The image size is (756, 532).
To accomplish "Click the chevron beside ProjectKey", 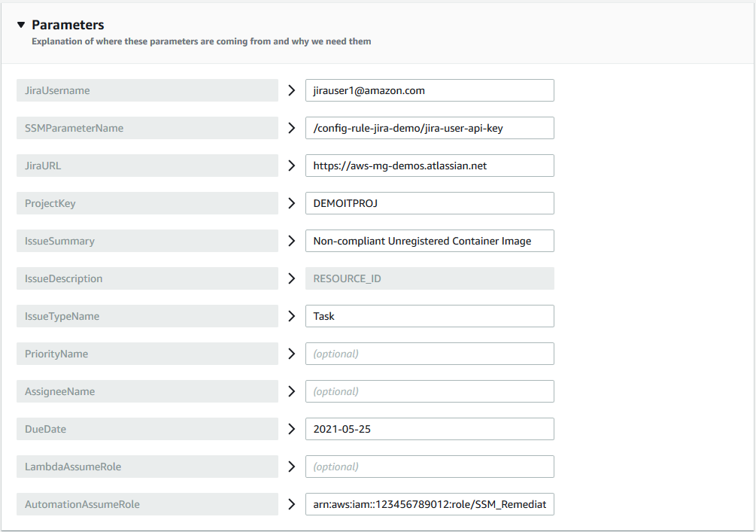I will tap(292, 202).
